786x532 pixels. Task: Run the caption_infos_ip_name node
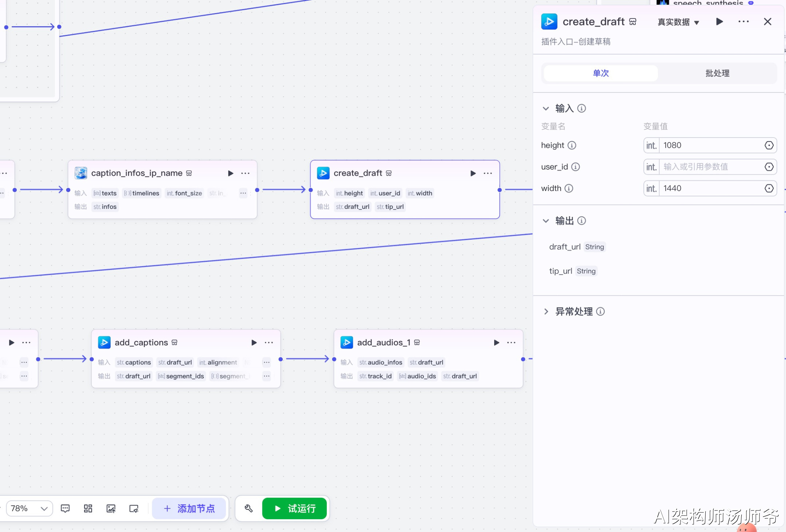(230, 173)
